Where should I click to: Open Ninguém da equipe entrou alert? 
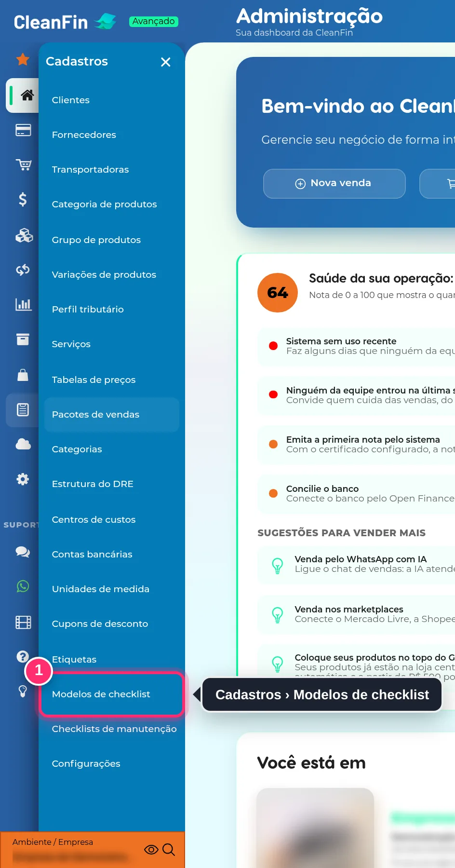(x=356, y=395)
